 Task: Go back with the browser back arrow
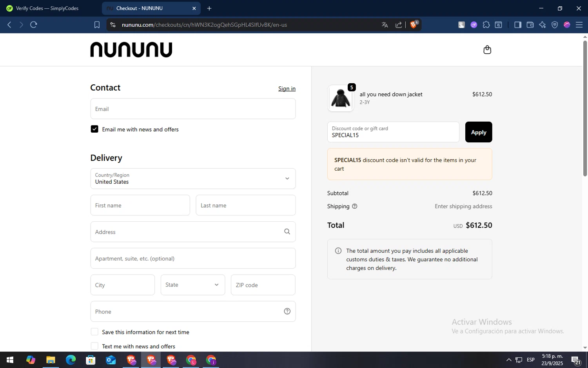click(9, 25)
